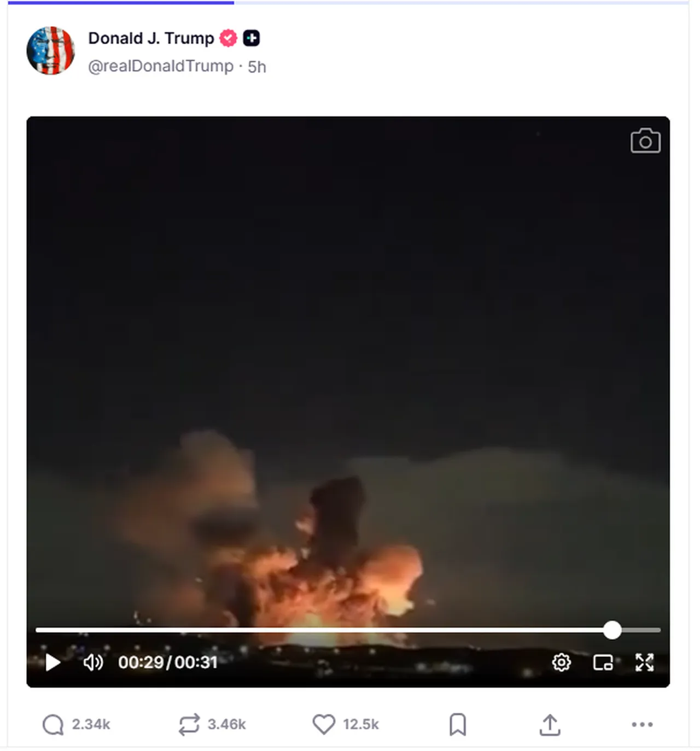Share the post via upload arrow icon
Screen dimensions: 700x751
click(x=550, y=725)
